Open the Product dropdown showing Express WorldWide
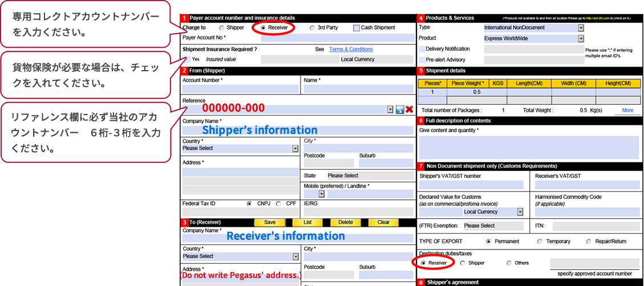 [x=581, y=39]
